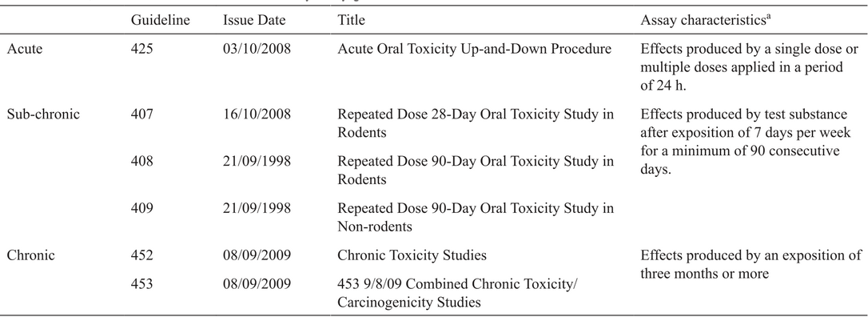The image size is (868, 317).
Task: Click the Chronic Toxicity Studies title
Action: click(412, 255)
